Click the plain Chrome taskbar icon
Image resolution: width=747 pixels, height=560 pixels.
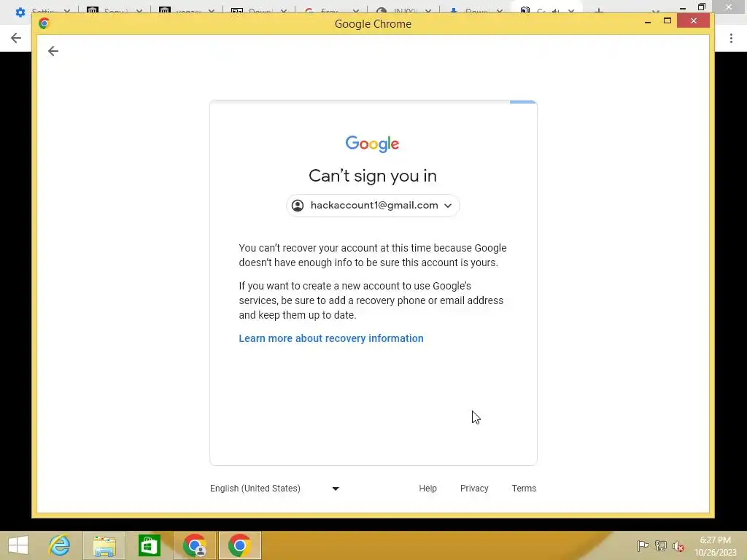[x=239, y=545]
